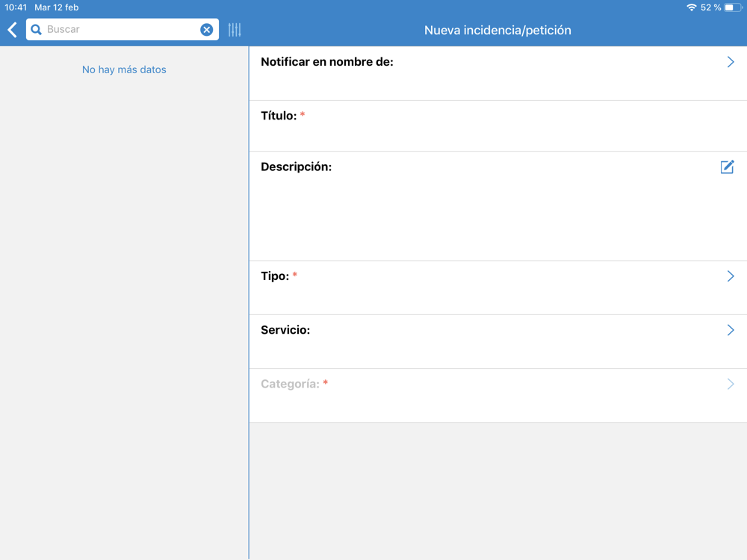747x560 pixels.
Task: Tap the 'Mar 12 feb' date
Action: click(x=56, y=7)
